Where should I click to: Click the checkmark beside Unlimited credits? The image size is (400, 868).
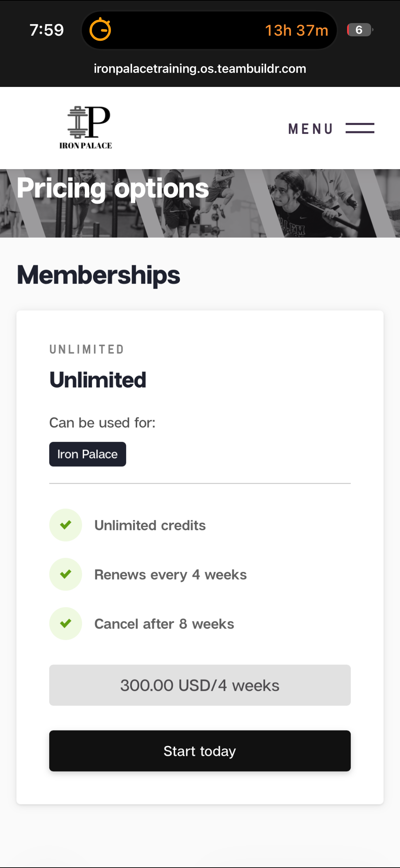click(x=65, y=525)
